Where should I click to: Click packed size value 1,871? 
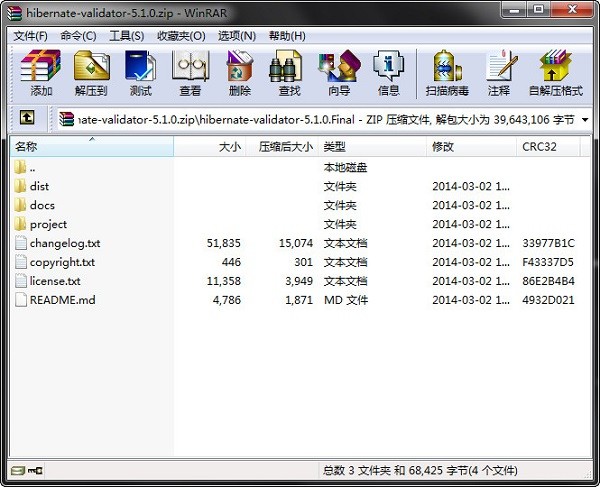tap(299, 300)
